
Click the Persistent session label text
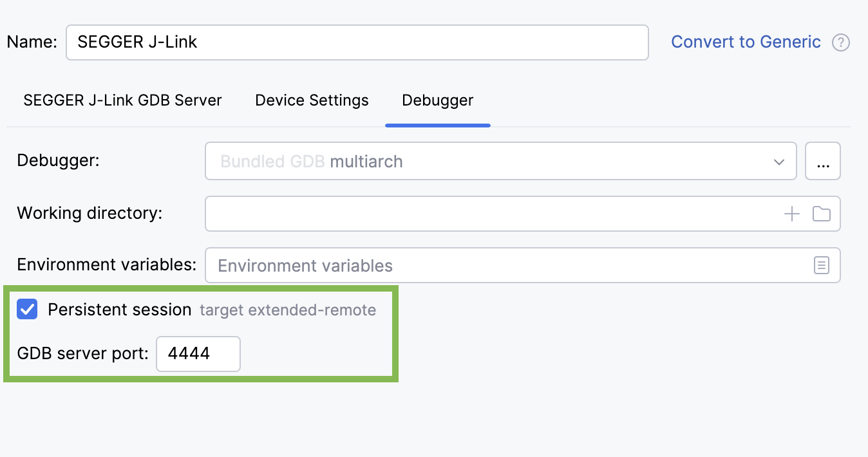119,310
